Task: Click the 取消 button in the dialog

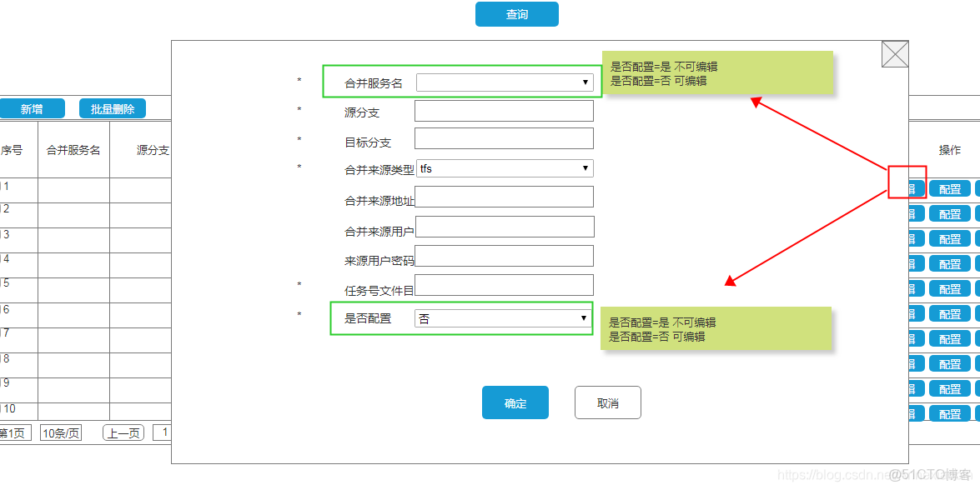Action: coord(607,402)
